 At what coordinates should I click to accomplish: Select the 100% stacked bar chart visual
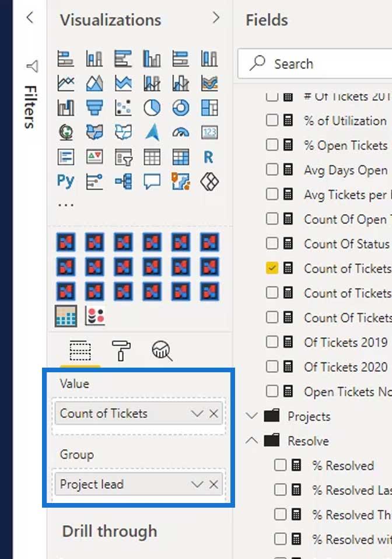[181, 58]
